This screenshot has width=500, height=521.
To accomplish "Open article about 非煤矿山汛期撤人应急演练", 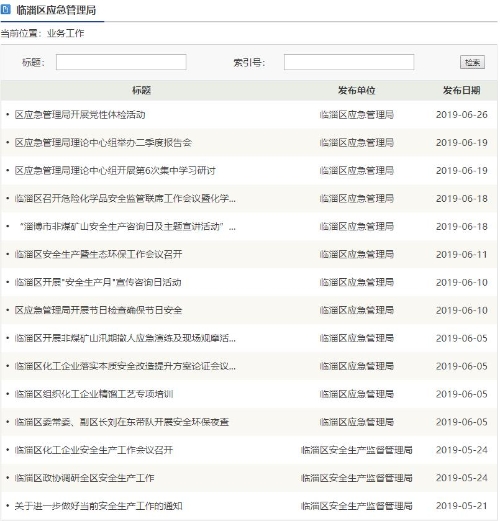I will [125, 338].
